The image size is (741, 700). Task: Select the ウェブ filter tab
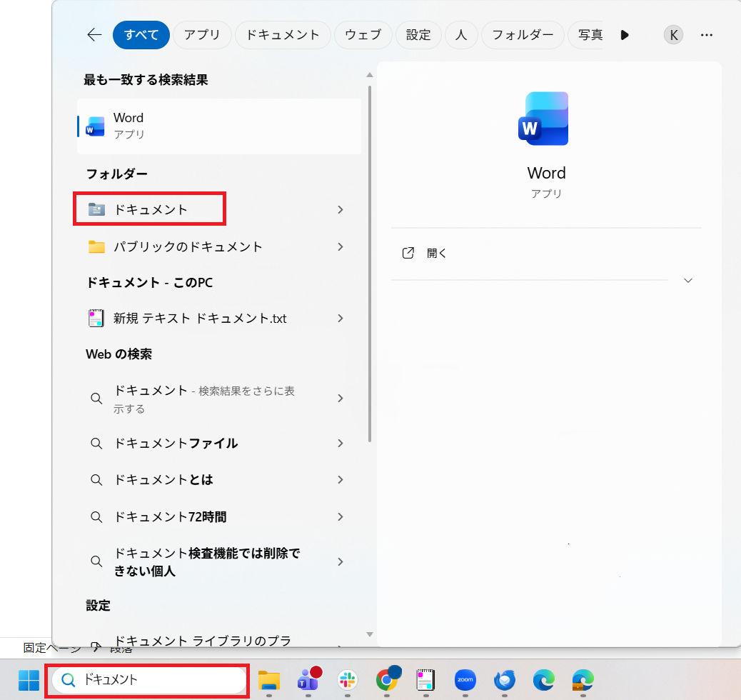pyautogui.click(x=363, y=35)
